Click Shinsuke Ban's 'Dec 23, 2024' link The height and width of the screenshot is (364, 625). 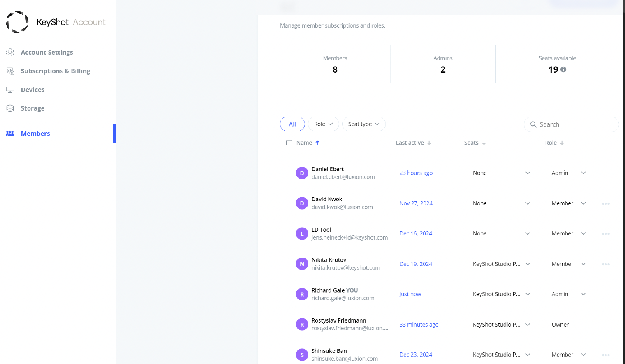coord(416,355)
